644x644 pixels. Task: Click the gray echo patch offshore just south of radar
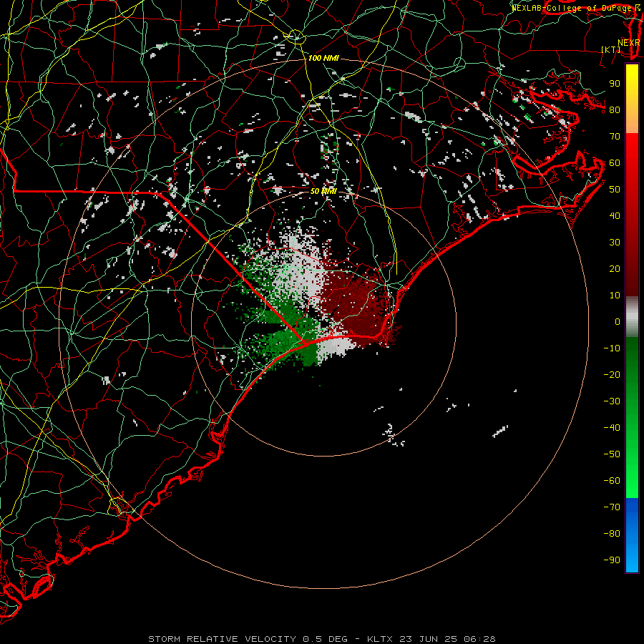pos(336,346)
